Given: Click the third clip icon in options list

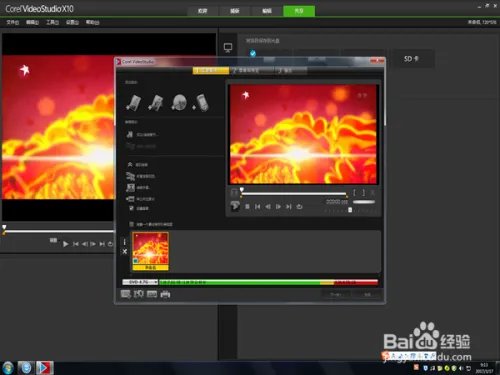Looking at the screenshot, I should [130, 188].
